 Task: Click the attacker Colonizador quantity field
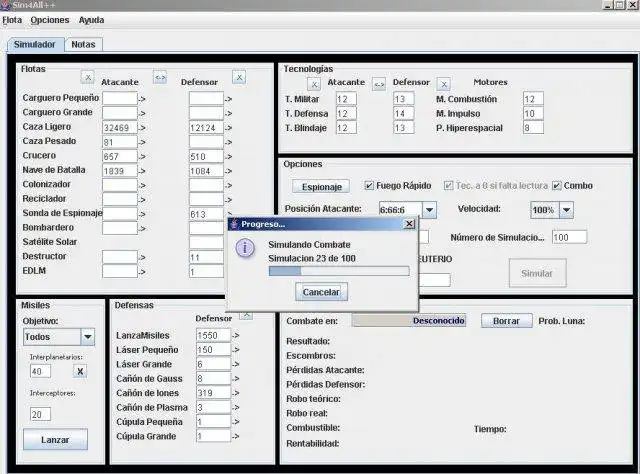(120, 185)
